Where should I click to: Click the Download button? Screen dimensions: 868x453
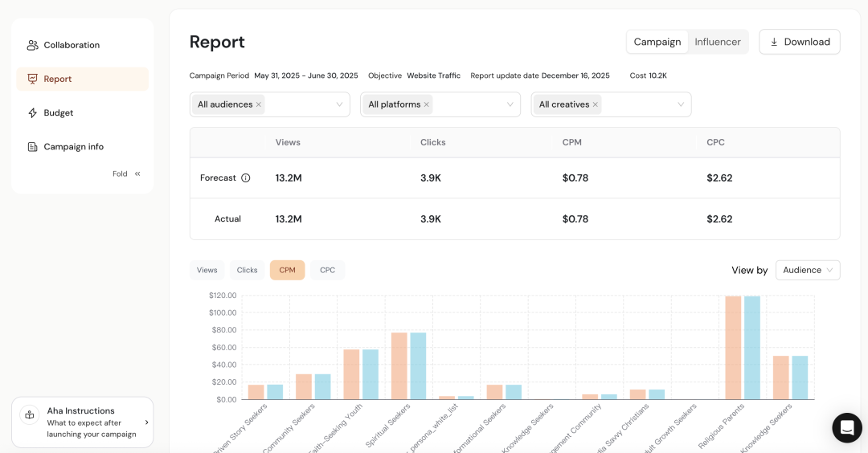click(x=799, y=42)
